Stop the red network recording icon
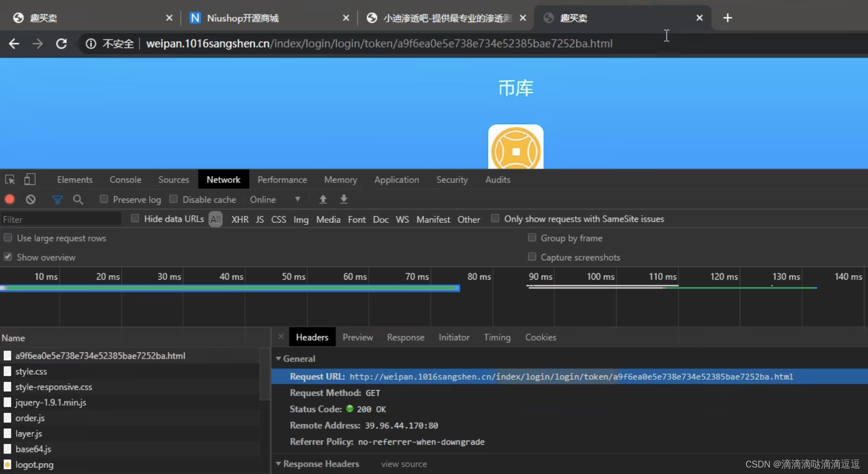The height and width of the screenshot is (474, 868). click(9, 199)
